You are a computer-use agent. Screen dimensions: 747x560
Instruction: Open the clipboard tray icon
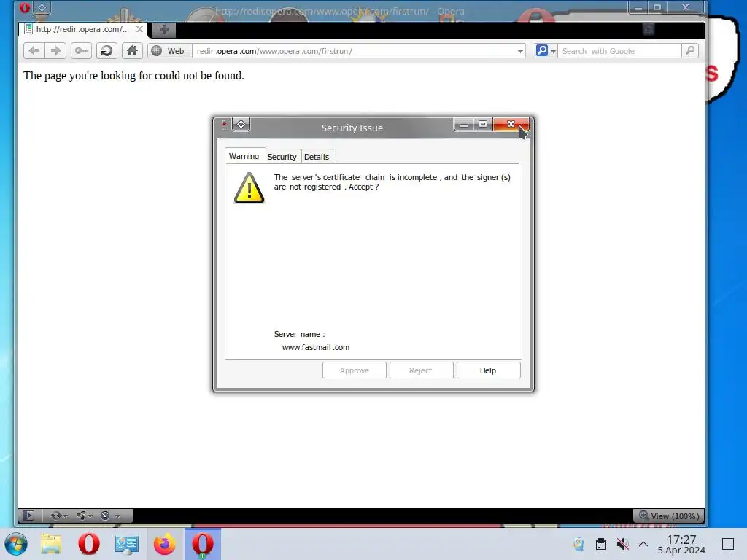(x=601, y=544)
